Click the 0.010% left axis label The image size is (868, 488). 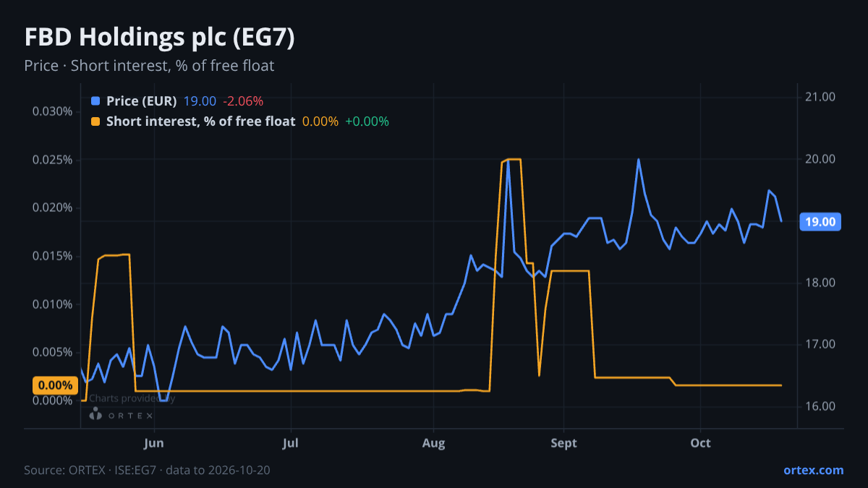[53, 304]
